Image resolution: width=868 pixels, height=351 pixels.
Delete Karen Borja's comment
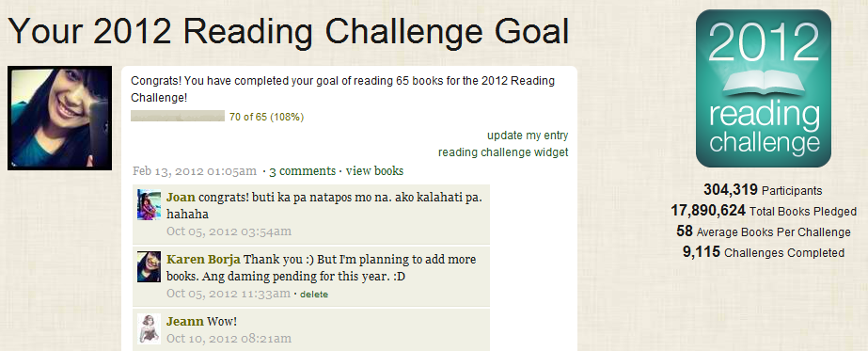point(314,295)
